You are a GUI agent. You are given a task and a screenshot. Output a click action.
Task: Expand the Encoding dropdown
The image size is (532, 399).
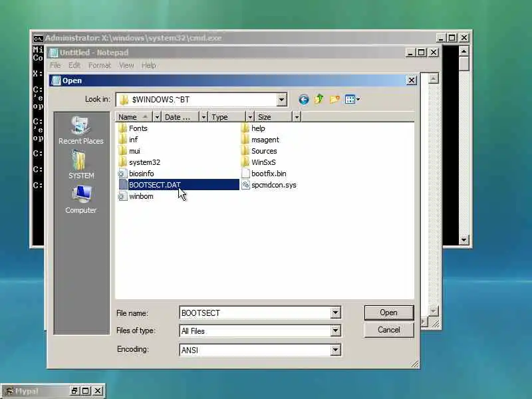tap(335, 350)
